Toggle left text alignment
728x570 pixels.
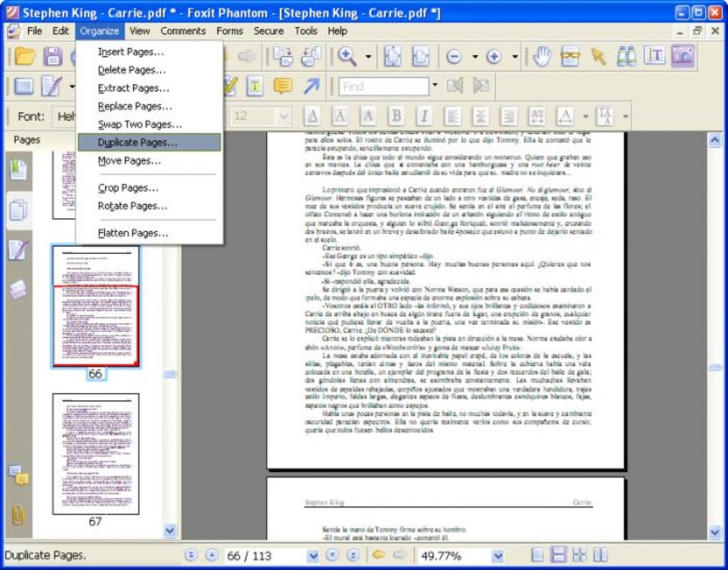click(x=453, y=116)
